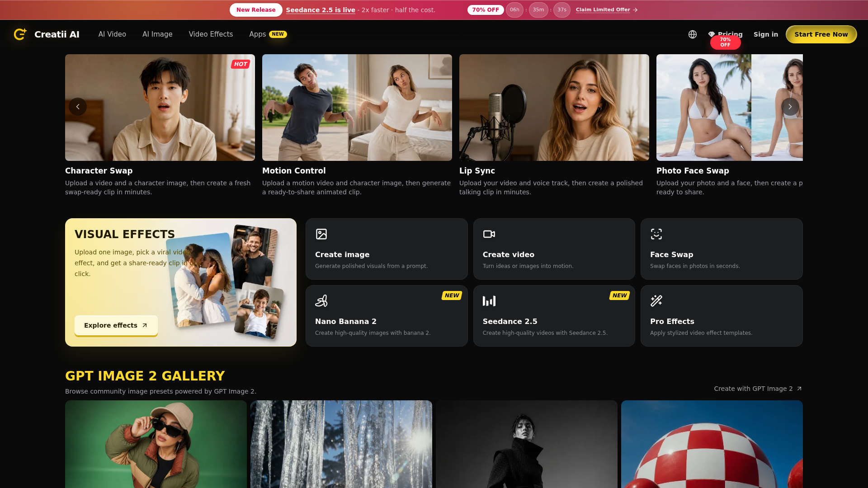868x488 pixels.
Task: Click the Character Swap title
Action: [x=99, y=171]
